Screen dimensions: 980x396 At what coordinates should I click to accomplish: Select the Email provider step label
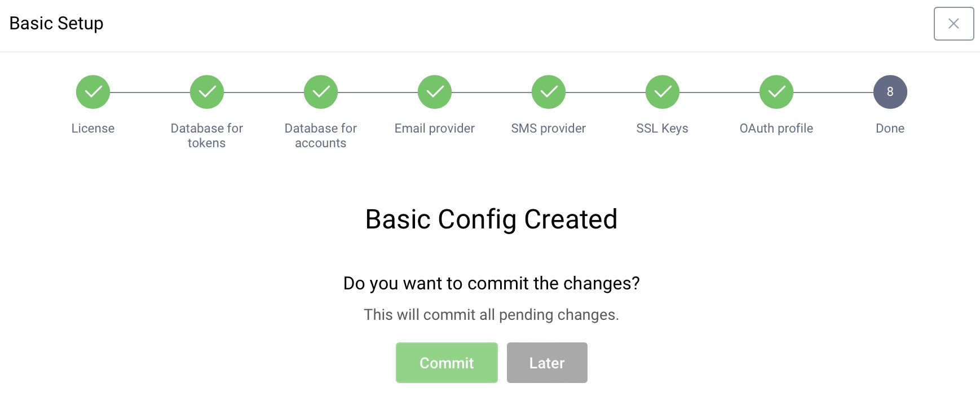[x=434, y=128]
